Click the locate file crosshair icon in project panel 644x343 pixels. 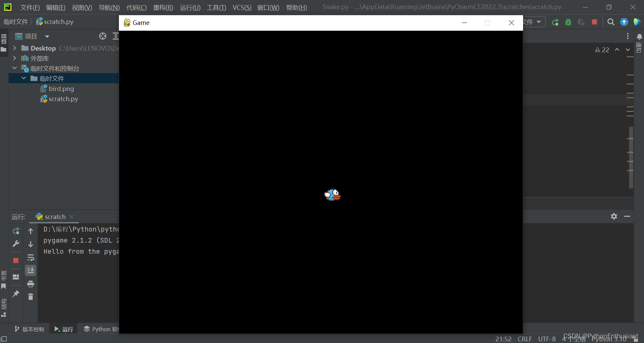(x=103, y=36)
